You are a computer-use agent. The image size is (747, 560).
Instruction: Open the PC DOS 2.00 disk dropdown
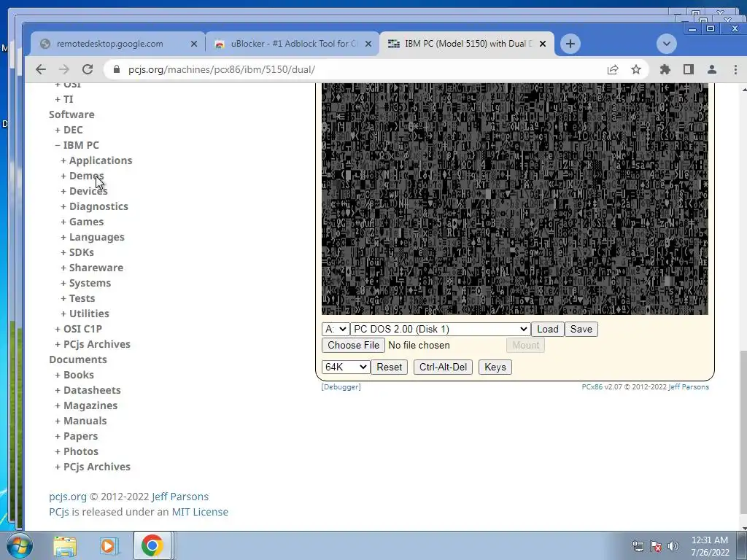tap(440, 329)
